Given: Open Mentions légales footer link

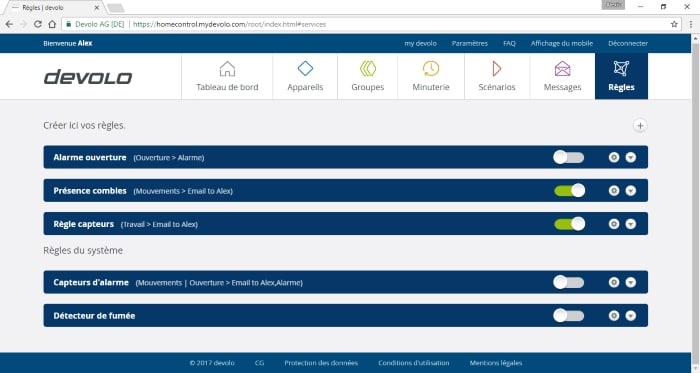Looking at the screenshot, I should (496, 363).
